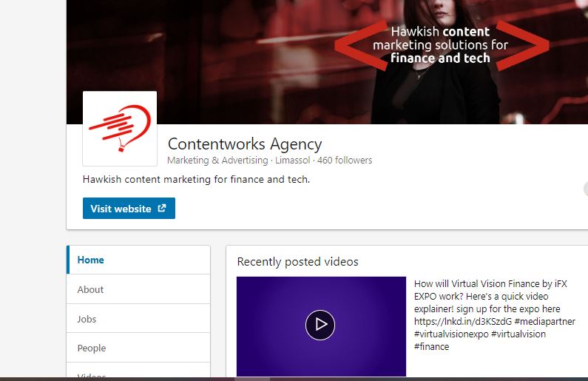Click the #finance hashtag
The height and width of the screenshot is (381, 588).
pyautogui.click(x=431, y=346)
